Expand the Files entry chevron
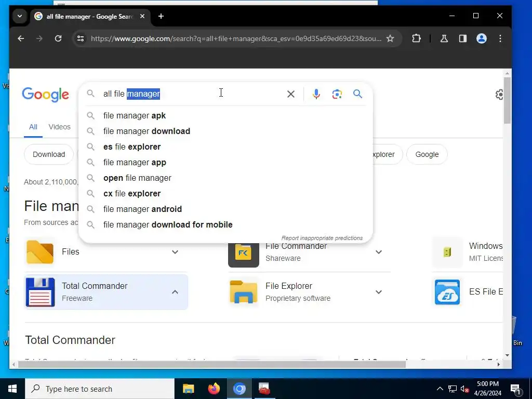532x399 pixels. tap(175, 252)
